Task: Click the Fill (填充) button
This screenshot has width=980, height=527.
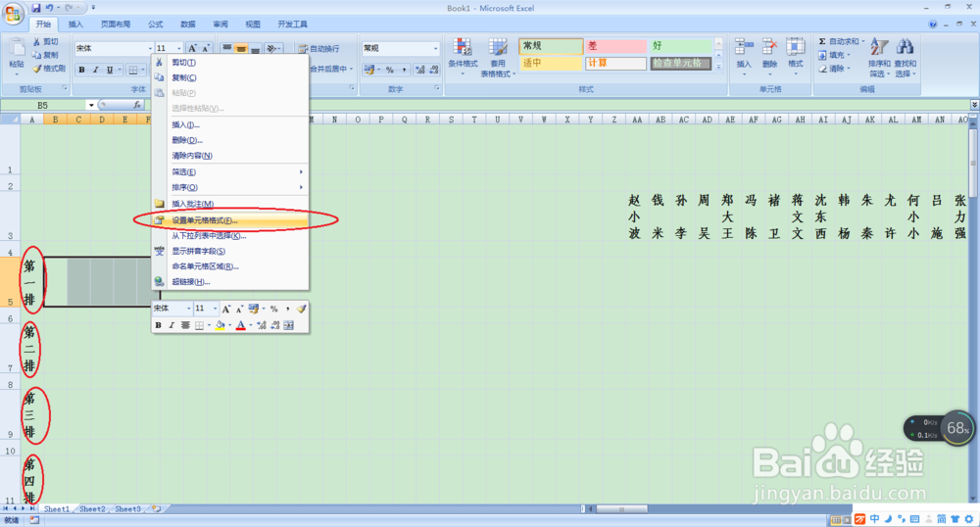Action: pos(834,55)
